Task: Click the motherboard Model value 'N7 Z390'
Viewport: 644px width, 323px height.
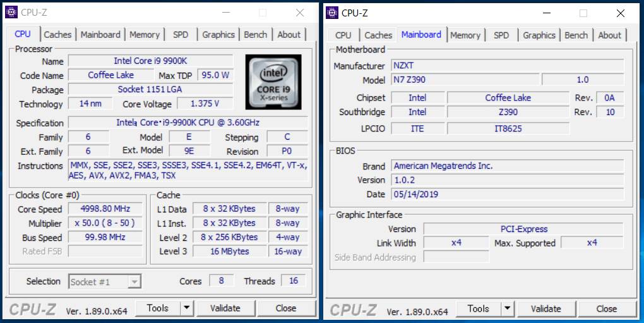Action: coord(465,80)
